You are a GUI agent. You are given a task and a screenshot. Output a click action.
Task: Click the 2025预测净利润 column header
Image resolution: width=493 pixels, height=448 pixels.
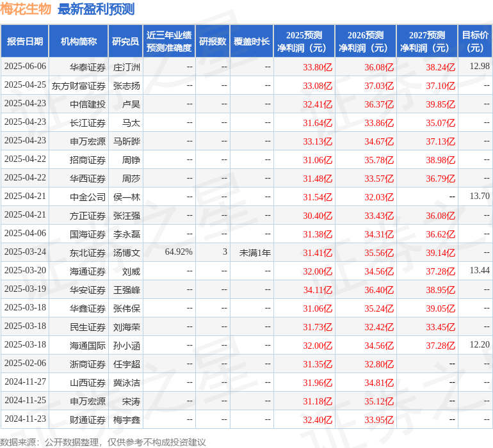point(304,42)
